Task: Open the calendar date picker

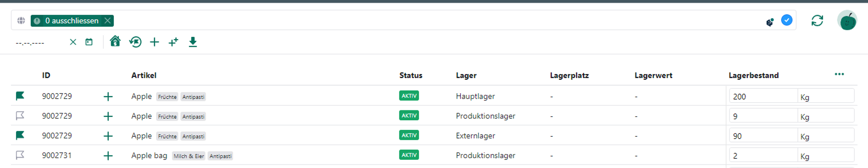Action: pos(89,42)
